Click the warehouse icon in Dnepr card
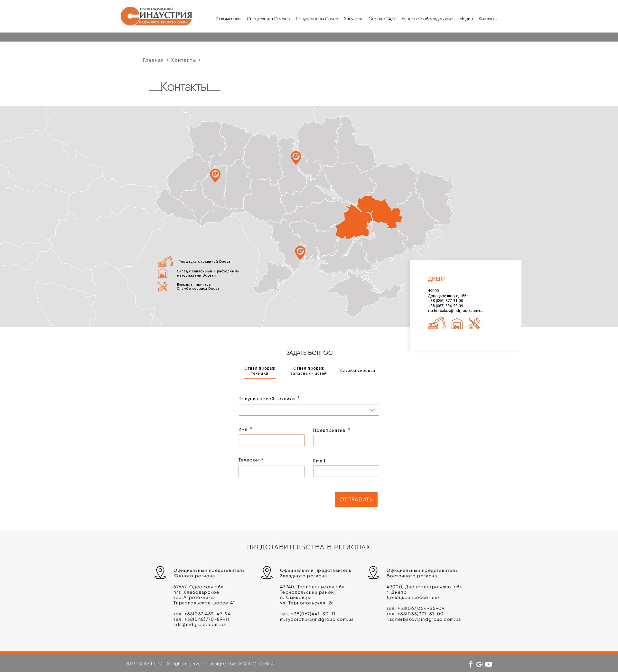Viewport: 618px width, 672px height. tap(457, 324)
